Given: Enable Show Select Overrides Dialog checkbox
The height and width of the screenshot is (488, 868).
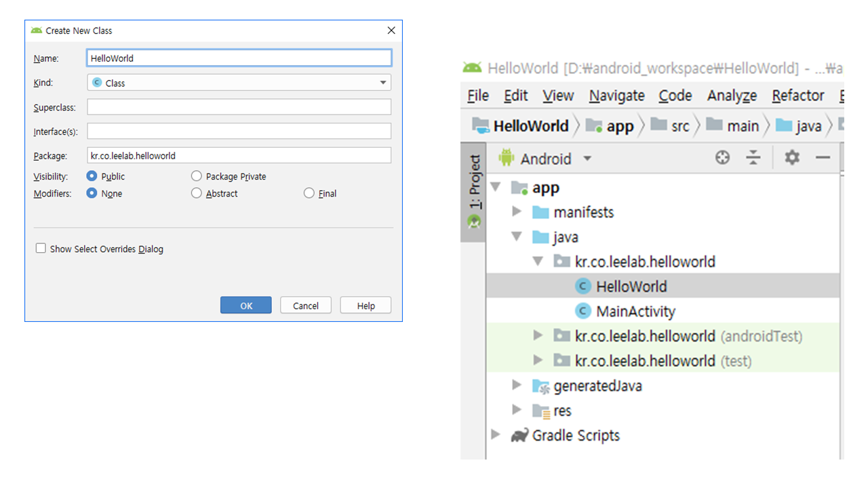Looking at the screenshot, I should pyautogui.click(x=41, y=249).
